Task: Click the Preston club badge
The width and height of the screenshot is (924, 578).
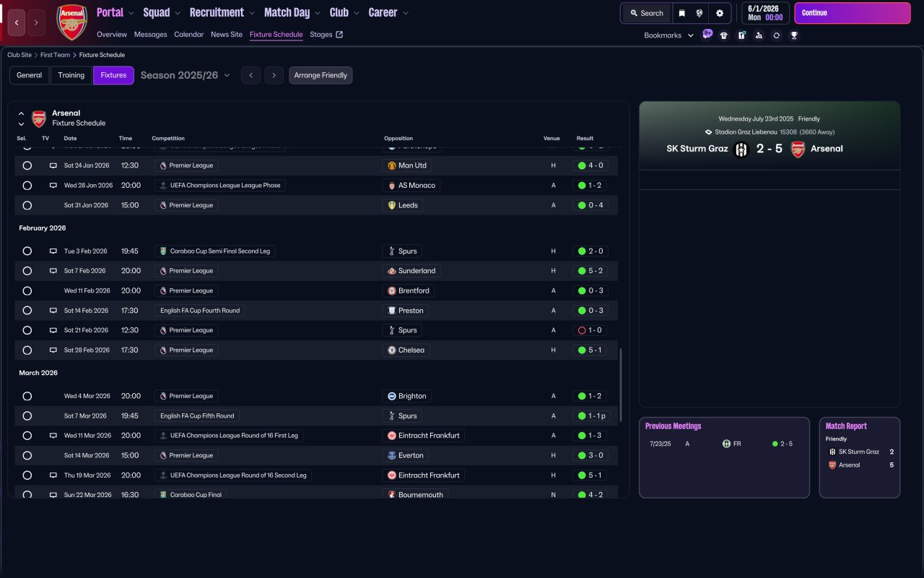Action: pyautogui.click(x=392, y=311)
